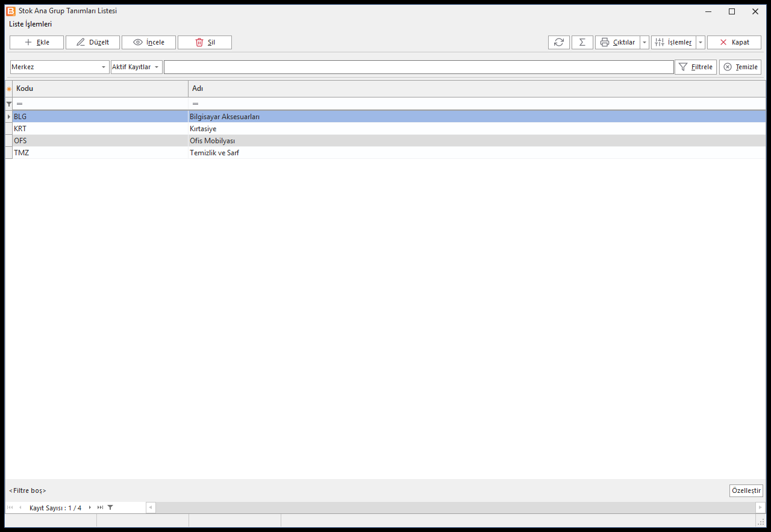
Task: Go to next record navigator arrow
Action: (x=90, y=507)
